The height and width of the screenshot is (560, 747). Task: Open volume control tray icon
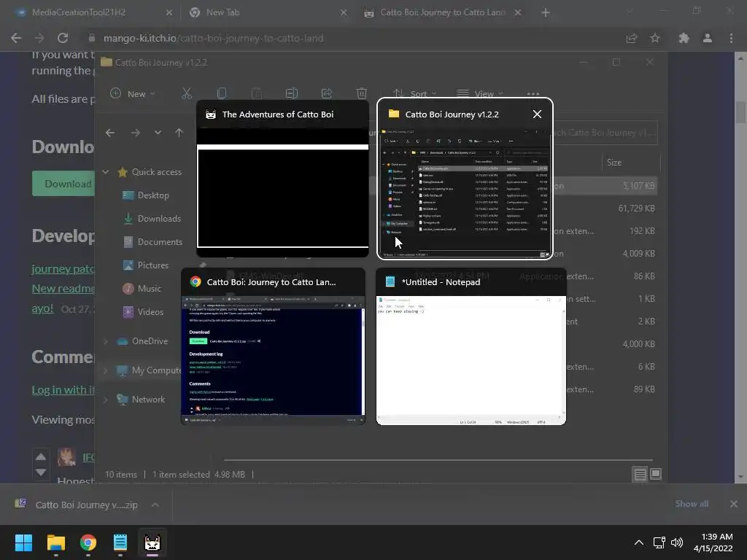pyautogui.click(x=676, y=542)
